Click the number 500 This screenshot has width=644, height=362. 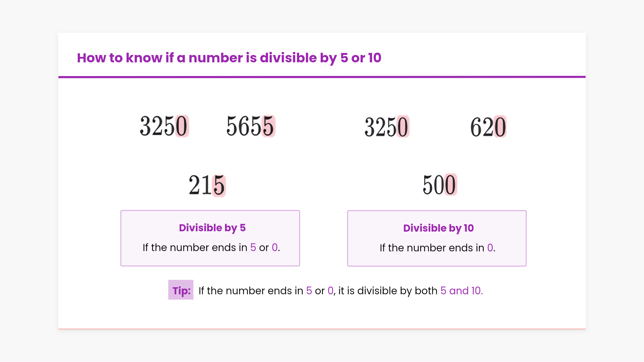click(x=439, y=185)
